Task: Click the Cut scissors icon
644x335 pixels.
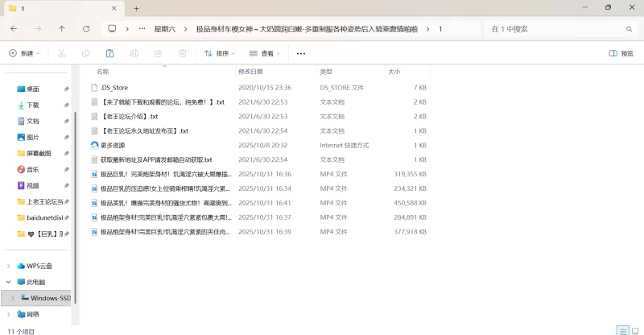Action: [x=61, y=54]
